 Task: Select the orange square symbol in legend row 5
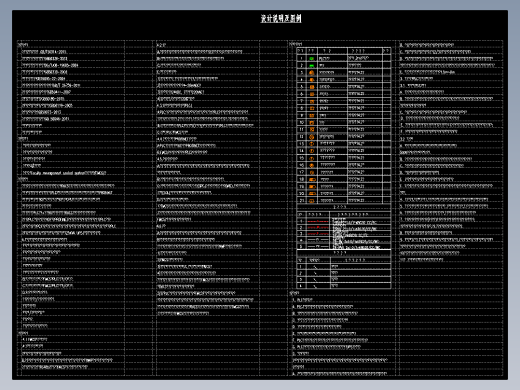312,87
